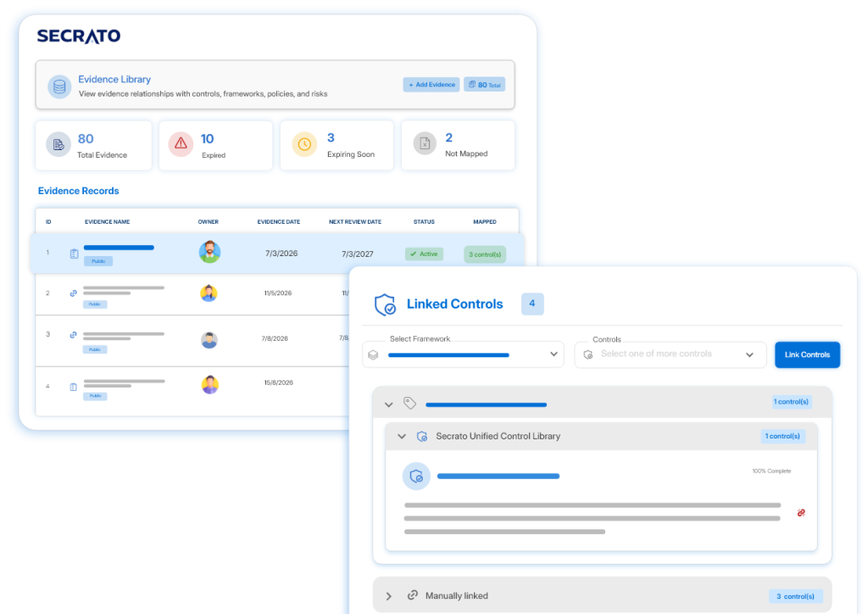This screenshot has height=614, width=868.
Task: Click the Expired warning triangle icon
Action: click(181, 144)
